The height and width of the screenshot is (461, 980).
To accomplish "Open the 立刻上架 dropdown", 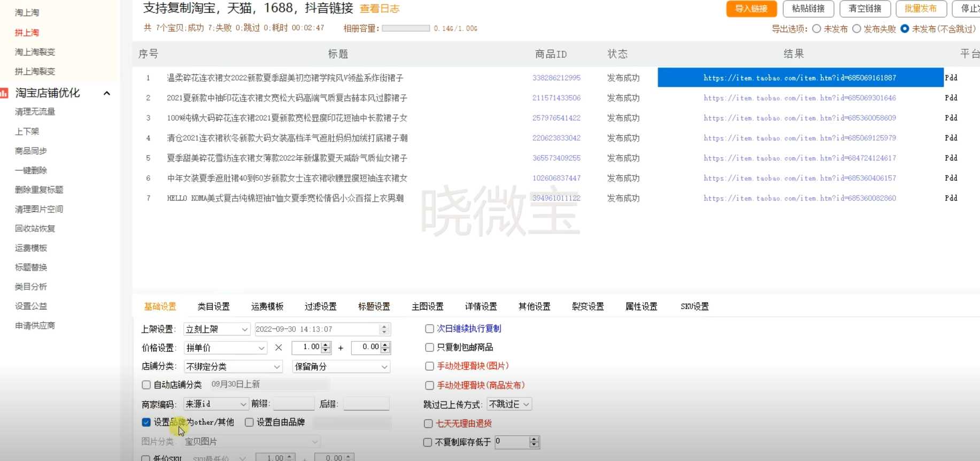I will (x=217, y=329).
